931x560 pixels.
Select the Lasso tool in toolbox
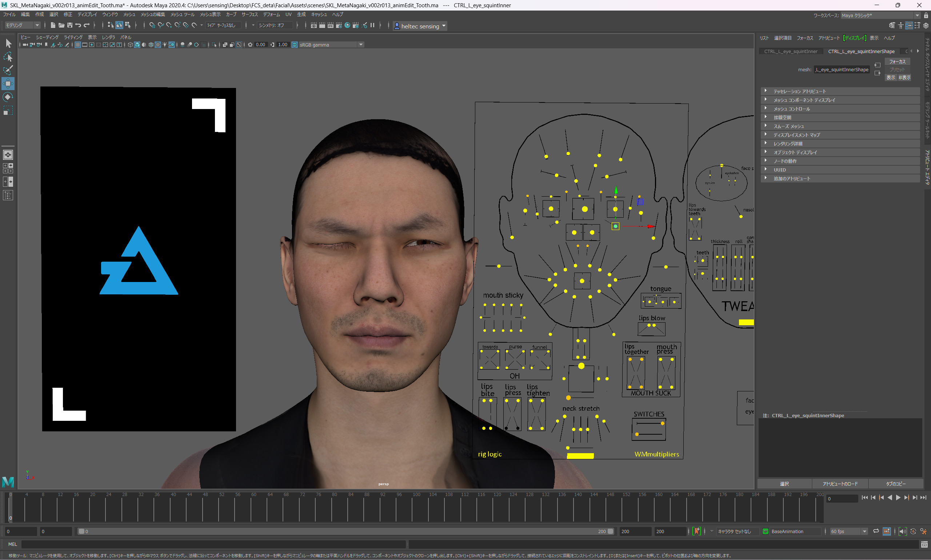tap(8, 57)
